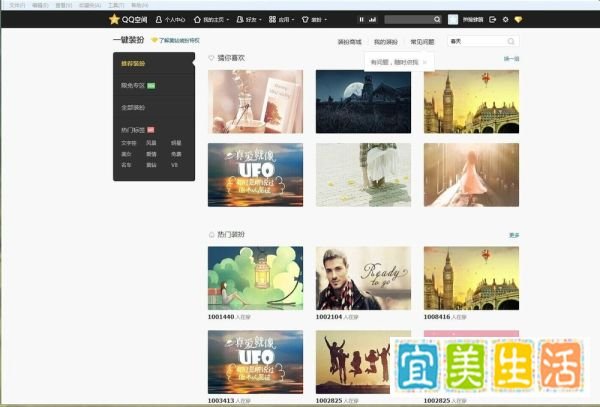600x407 pixels.
Task: Click the music equalizer bars icon
Action: click(372, 20)
